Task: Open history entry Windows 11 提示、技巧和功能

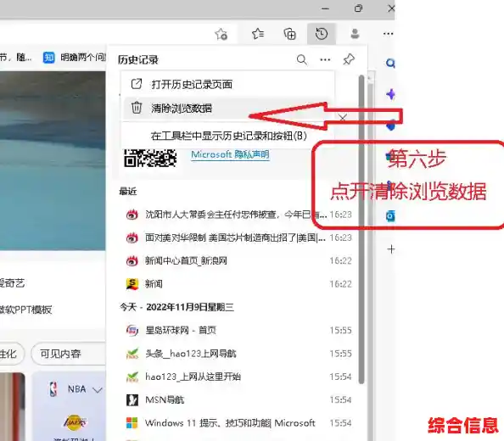Action: 238,423
